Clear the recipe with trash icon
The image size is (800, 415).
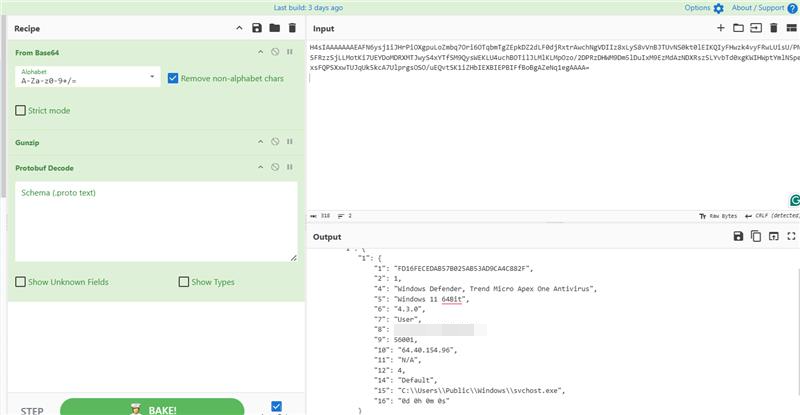[x=292, y=28]
